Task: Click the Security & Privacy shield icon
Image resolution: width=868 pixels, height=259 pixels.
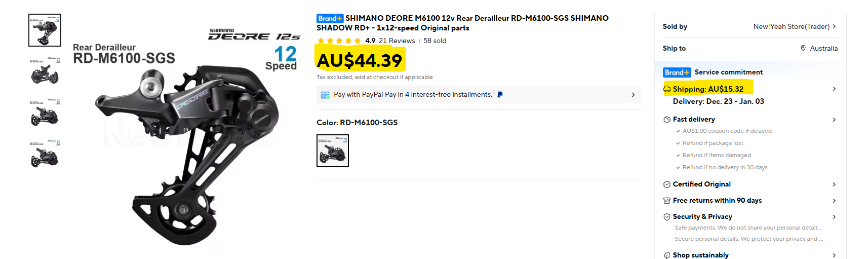Action: click(x=667, y=217)
